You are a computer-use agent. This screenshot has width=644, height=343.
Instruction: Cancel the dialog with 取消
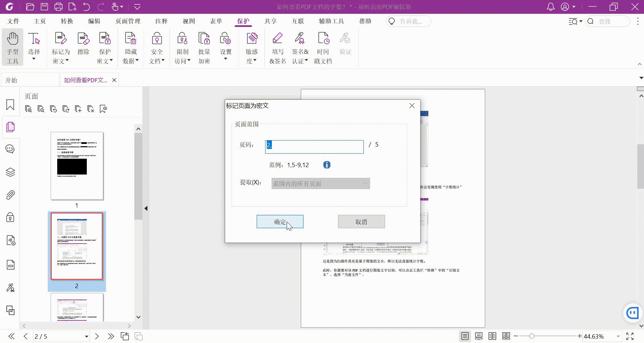click(x=361, y=222)
